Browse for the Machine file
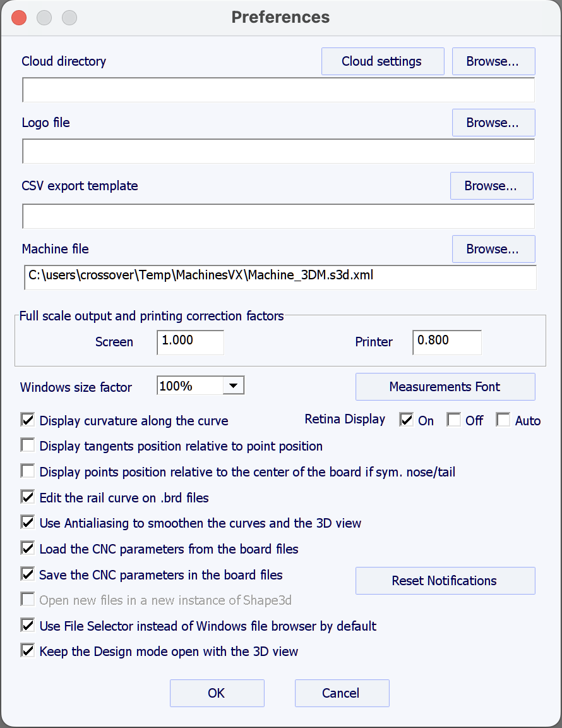This screenshot has width=562, height=728. [x=493, y=249]
